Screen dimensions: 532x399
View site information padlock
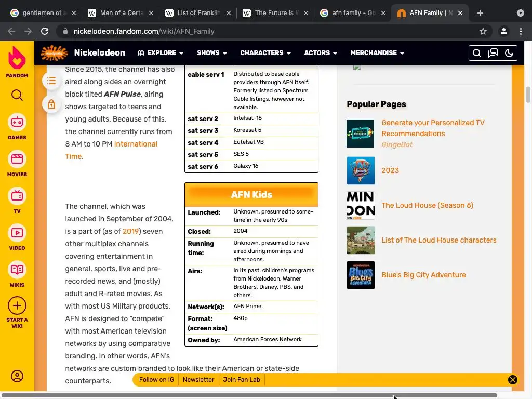pyautogui.click(x=65, y=31)
